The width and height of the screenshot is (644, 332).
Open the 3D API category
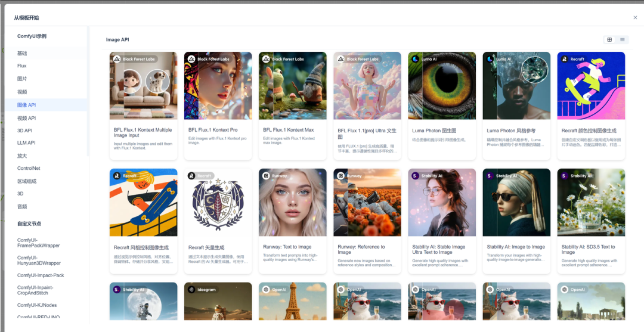(x=46, y=131)
